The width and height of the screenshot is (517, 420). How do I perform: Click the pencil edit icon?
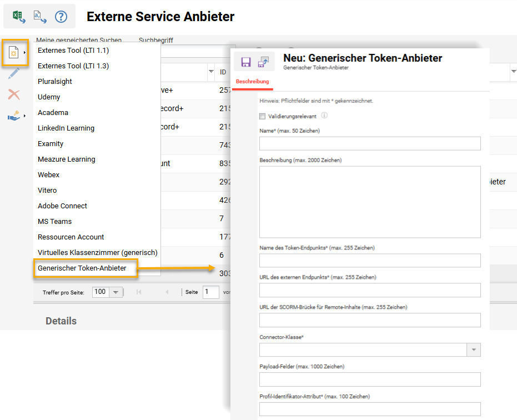pos(14,73)
